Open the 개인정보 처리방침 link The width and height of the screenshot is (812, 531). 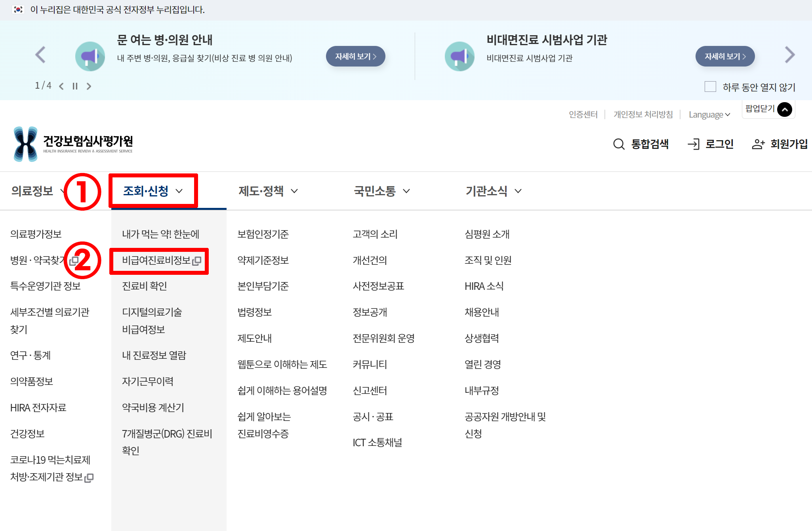(x=643, y=114)
